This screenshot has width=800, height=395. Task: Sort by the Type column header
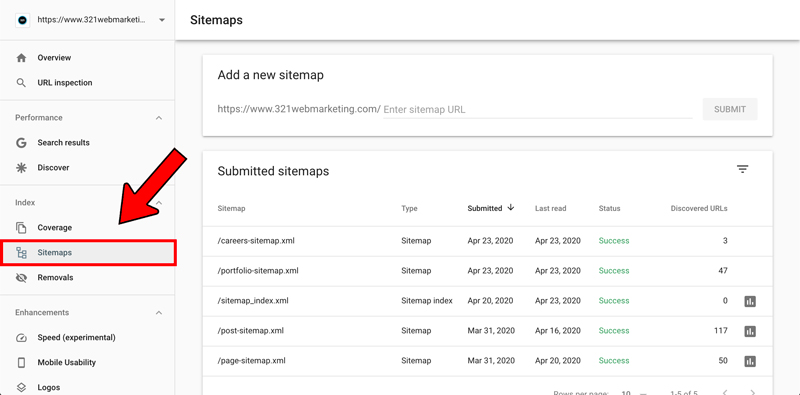(x=409, y=208)
